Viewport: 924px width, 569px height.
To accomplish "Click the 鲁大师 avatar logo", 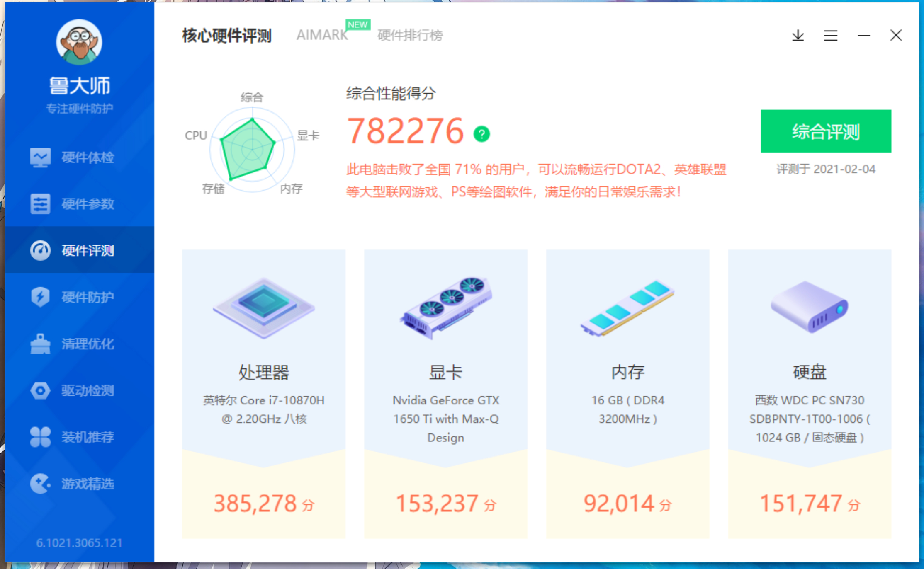I will (79, 42).
